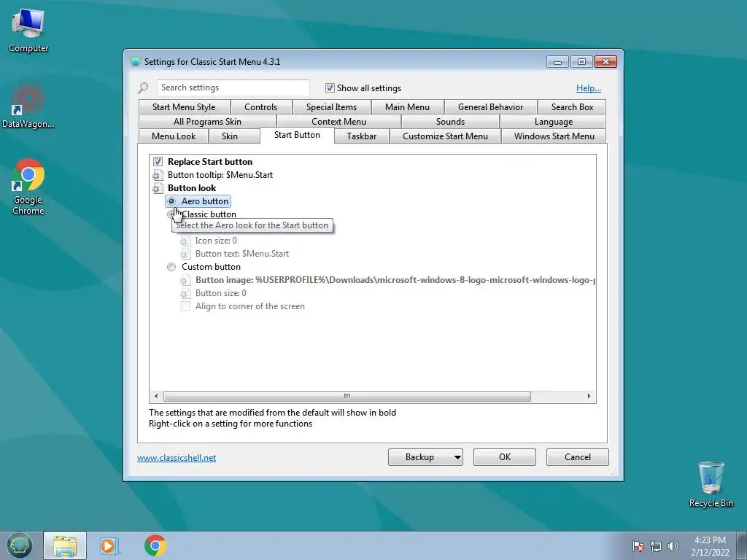The height and width of the screenshot is (560, 747).
Task: Open the Special Items tab
Action: (x=332, y=107)
